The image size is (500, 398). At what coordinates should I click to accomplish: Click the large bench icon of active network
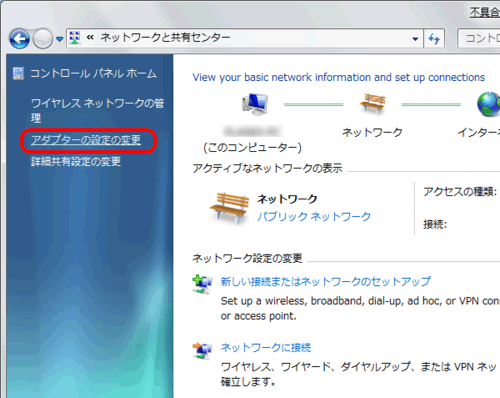click(230, 208)
